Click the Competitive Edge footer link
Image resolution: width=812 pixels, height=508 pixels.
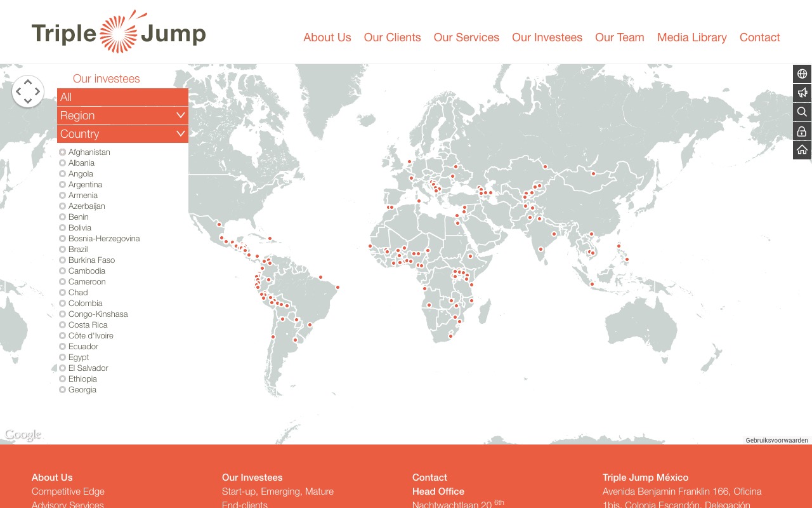point(68,491)
